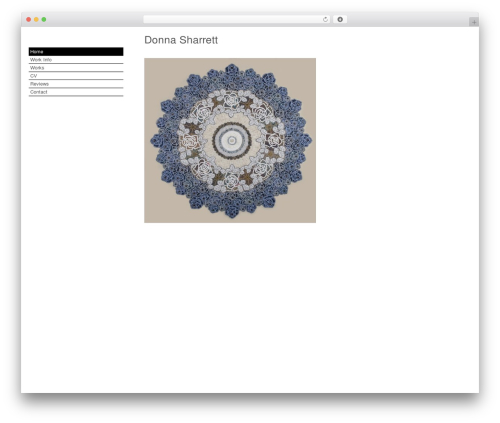Image resolution: width=500 pixels, height=423 pixels.
Task: Open the CV page
Action: [x=76, y=76]
